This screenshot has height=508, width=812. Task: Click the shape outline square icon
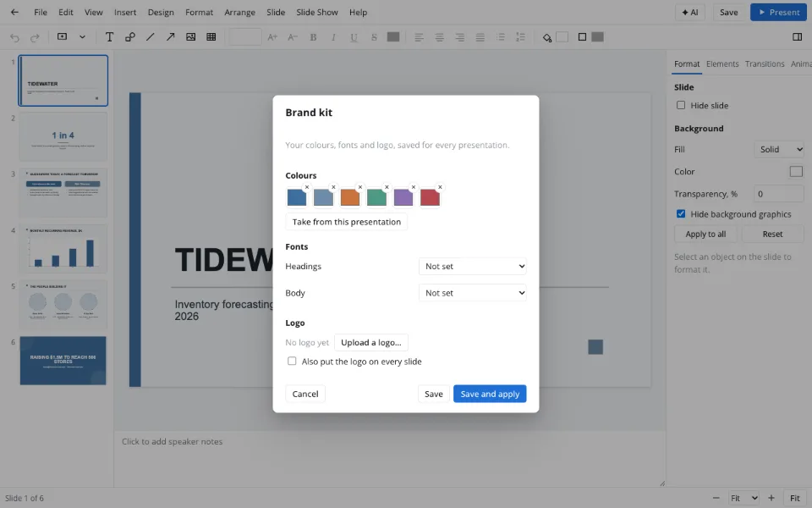pyautogui.click(x=582, y=36)
